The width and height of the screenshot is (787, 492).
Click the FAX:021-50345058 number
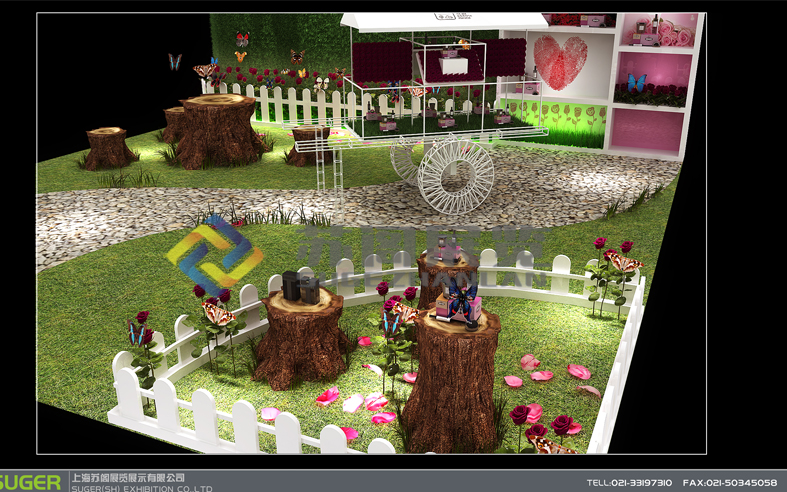click(729, 482)
